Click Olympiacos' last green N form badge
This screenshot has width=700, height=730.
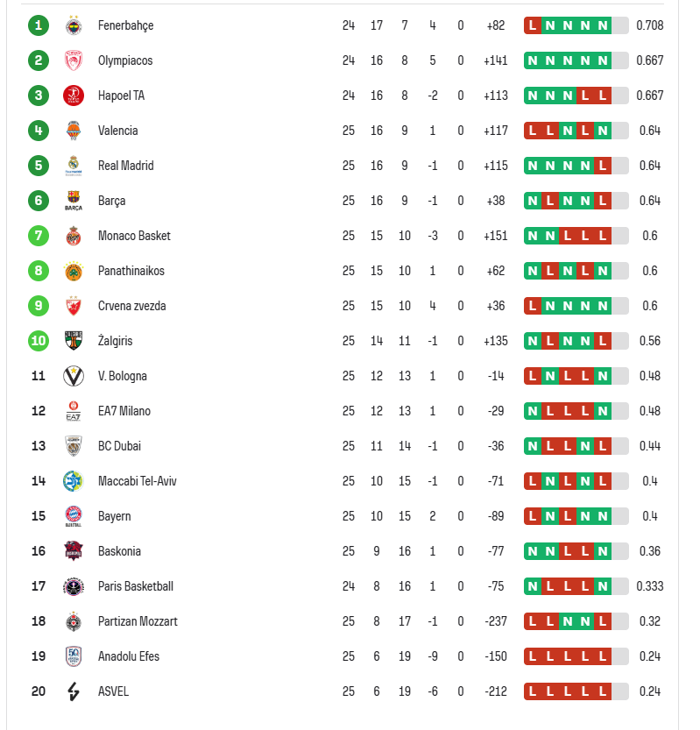(602, 60)
